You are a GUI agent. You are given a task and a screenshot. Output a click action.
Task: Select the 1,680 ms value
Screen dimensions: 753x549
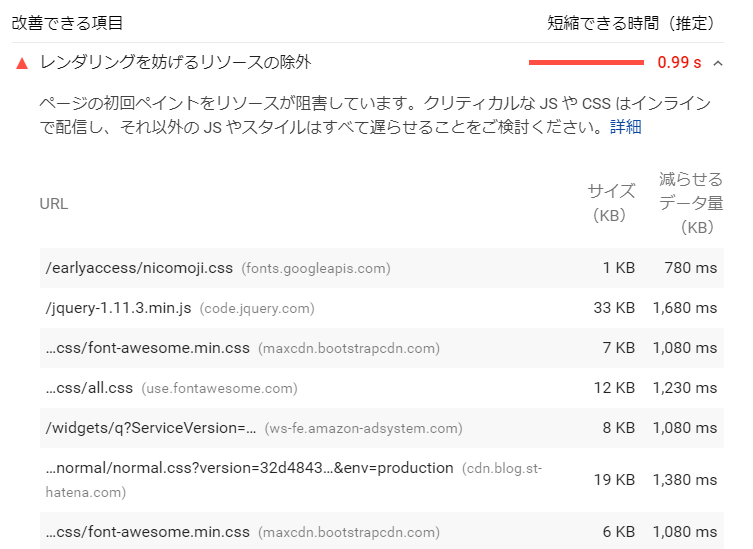coord(685,308)
